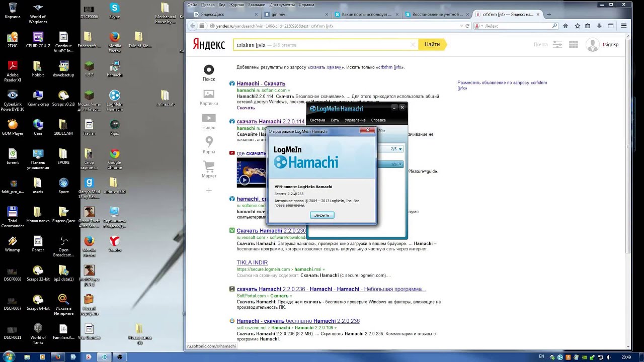Open the Hamachi - Скачать result link
Image resolution: width=644 pixels, height=362 pixels.
(x=261, y=83)
